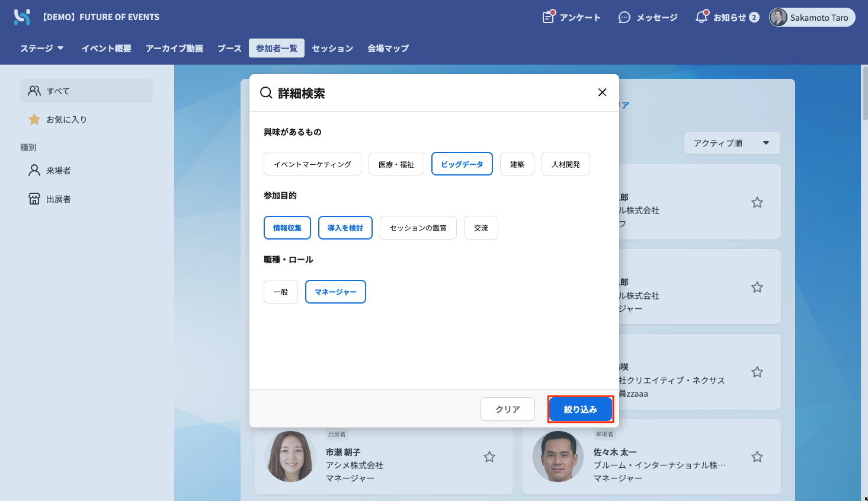Select the すべて people icon in sidebar
The height and width of the screenshot is (501, 868).
click(x=34, y=91)
